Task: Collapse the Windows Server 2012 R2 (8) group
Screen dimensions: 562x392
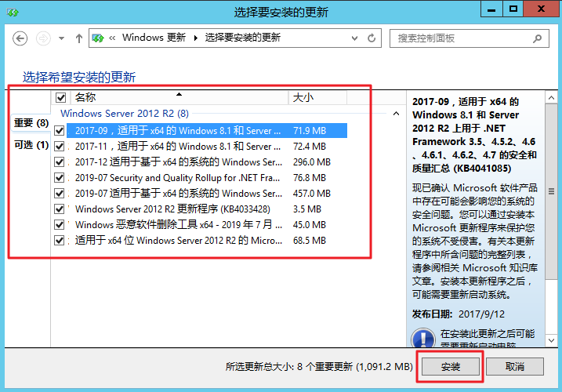Action: tap(396, 114)
